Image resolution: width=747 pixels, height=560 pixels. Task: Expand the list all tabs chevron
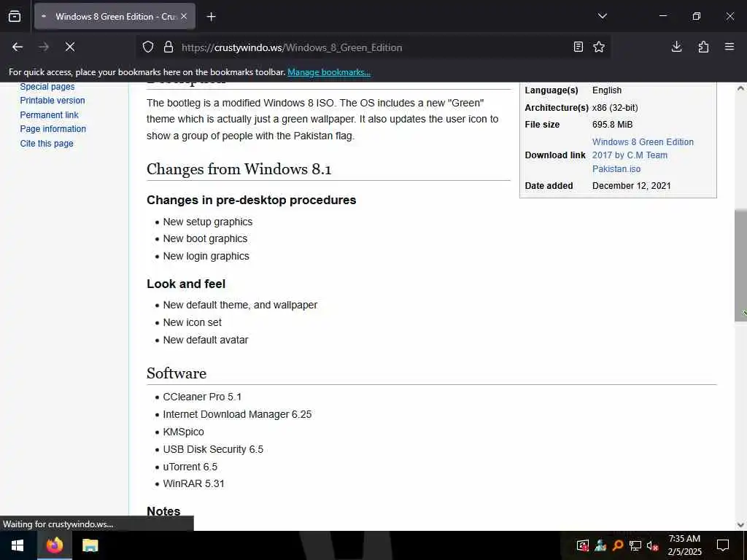(602, 16)
